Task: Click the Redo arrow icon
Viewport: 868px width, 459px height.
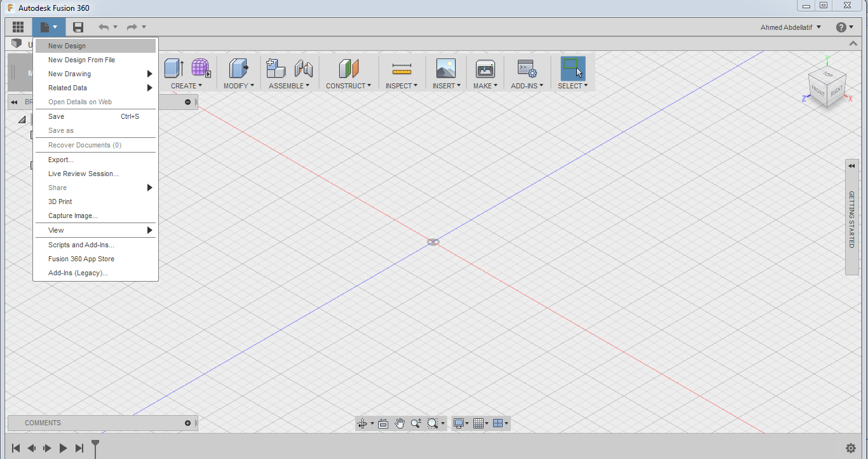Action: tap(132, 27)
